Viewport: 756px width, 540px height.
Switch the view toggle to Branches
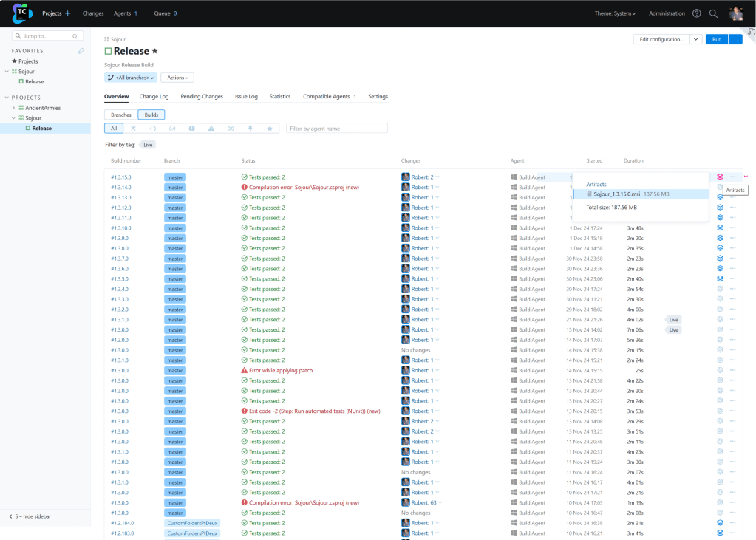pyautogui.click(x=120, y=115)
